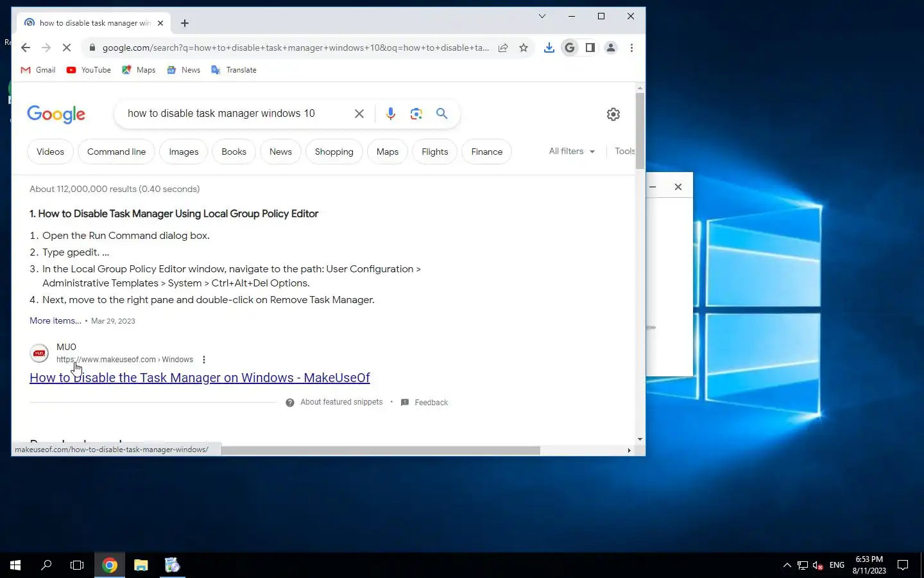Click the share this page icon
The width and height of the screenshot is (924, 578).
[x=503, y=48]
